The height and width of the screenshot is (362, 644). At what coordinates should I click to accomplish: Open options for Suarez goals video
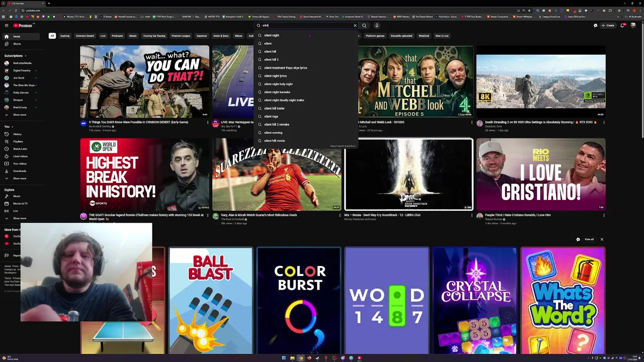[x=340, y=215]
